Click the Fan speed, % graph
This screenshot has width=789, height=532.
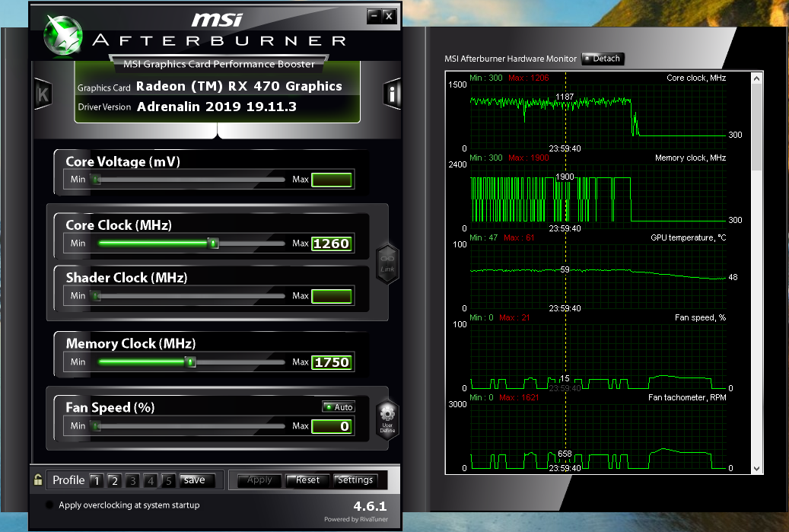click(x=598, y=356)
